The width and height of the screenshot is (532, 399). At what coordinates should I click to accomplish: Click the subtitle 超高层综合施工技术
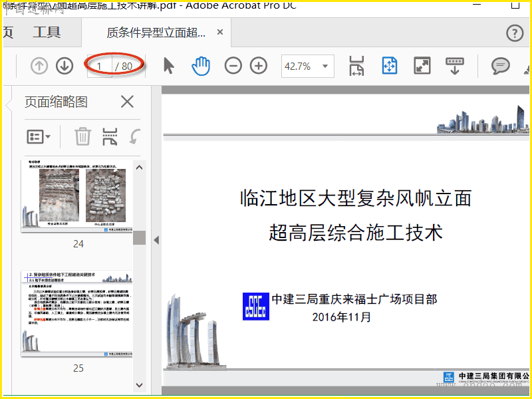point(356,233)
